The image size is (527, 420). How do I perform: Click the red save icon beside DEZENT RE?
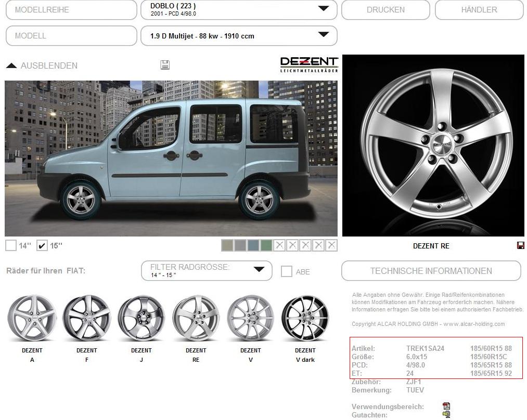[x=520, y=245]
